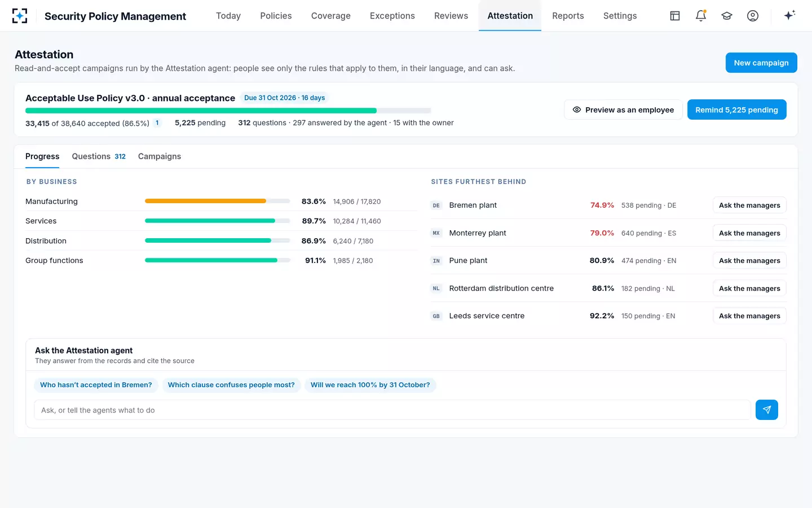
Task: Click the New campaign button
Action: (x=761, y=63)
